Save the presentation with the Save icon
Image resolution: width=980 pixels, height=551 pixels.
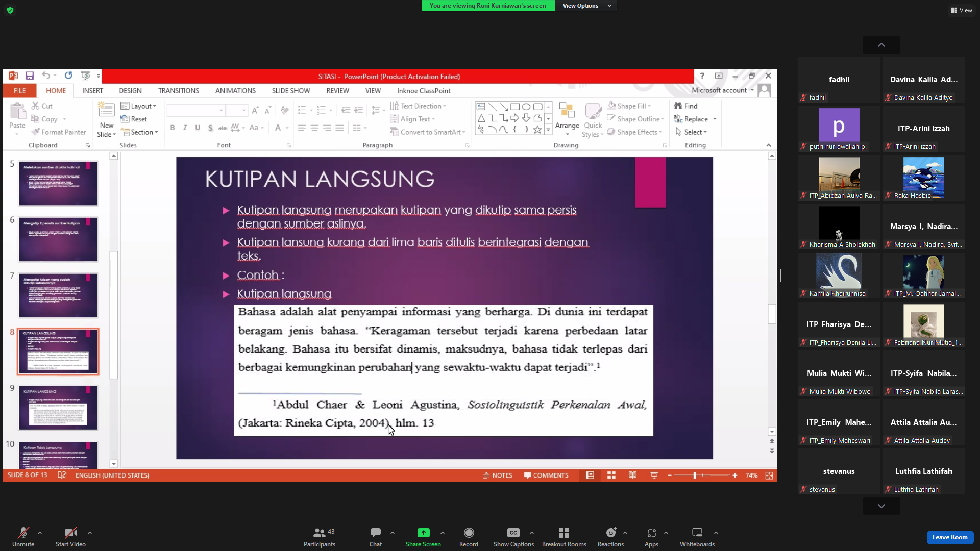pyautogui.click(x=30, y=76)
